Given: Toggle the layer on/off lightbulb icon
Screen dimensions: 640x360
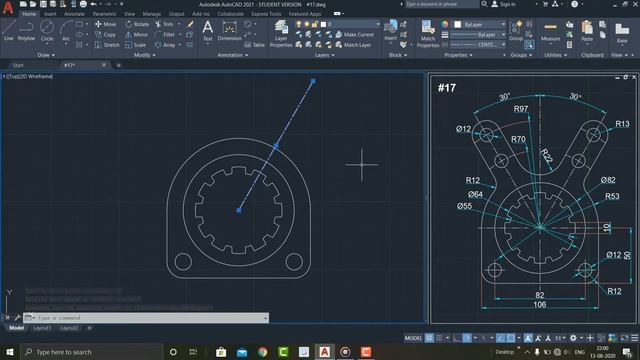Looking at the screenshot, I should click(299, 24).
